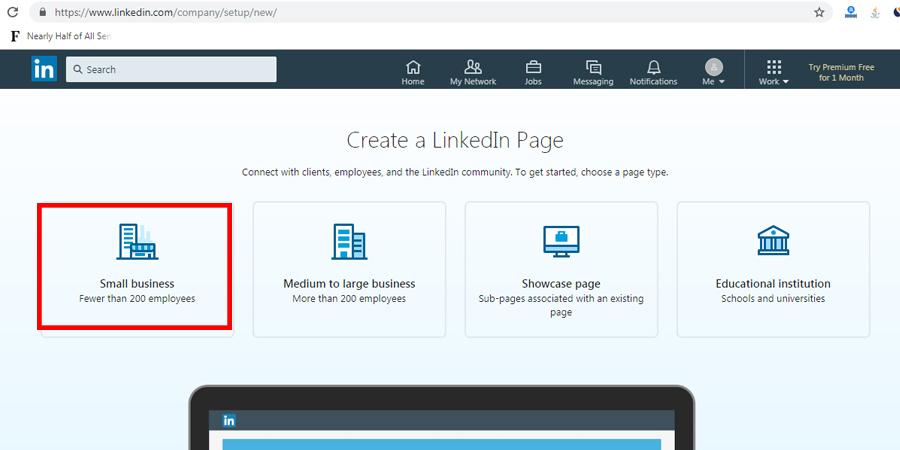
Task: Click the Showcase page monitor icon
Action: click(561, 241)
